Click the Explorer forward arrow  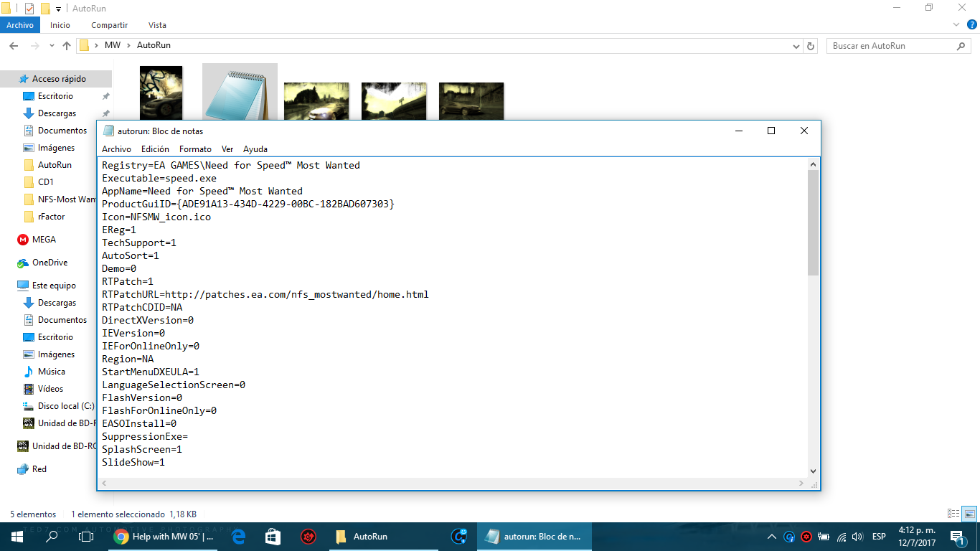tap(34, 46)
